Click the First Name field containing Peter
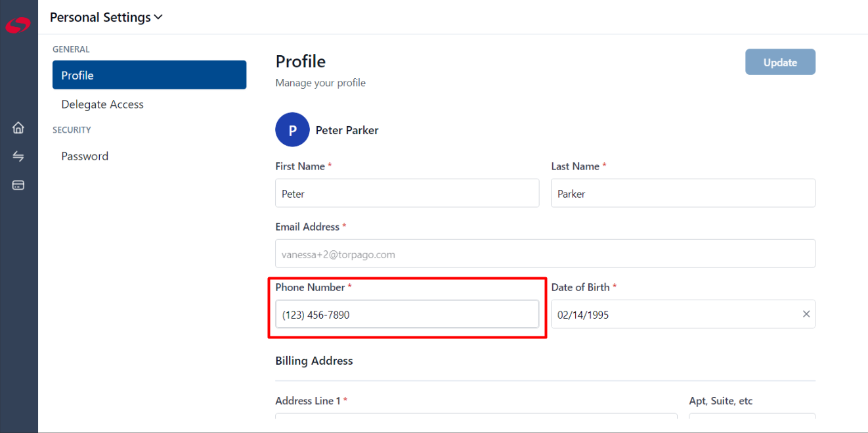 [407, 193]
